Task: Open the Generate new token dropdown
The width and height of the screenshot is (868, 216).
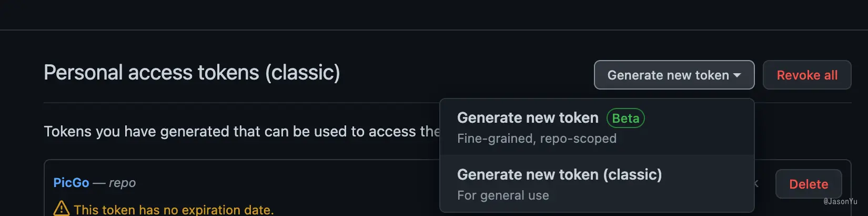Action: (668, 75)
